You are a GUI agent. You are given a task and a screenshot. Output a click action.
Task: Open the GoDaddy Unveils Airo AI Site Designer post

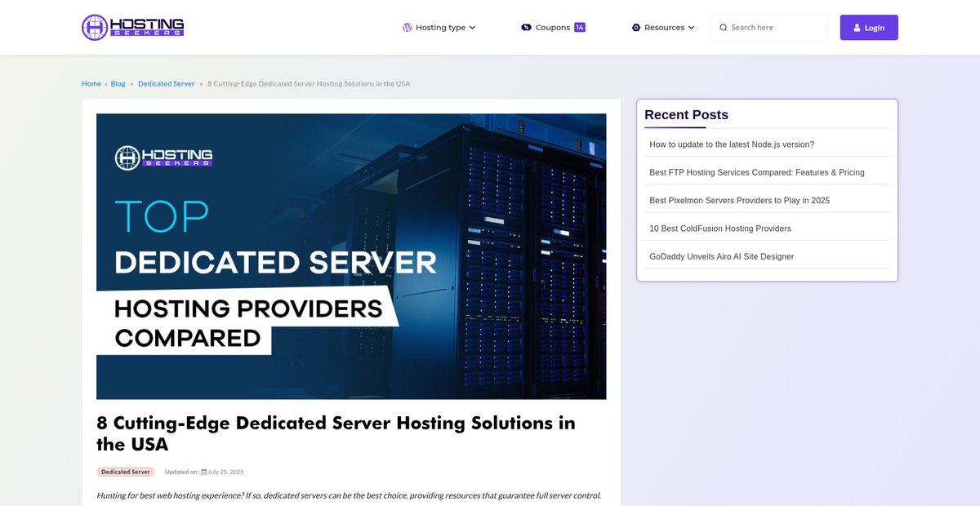pyautogui.click(x=722, y=256)
